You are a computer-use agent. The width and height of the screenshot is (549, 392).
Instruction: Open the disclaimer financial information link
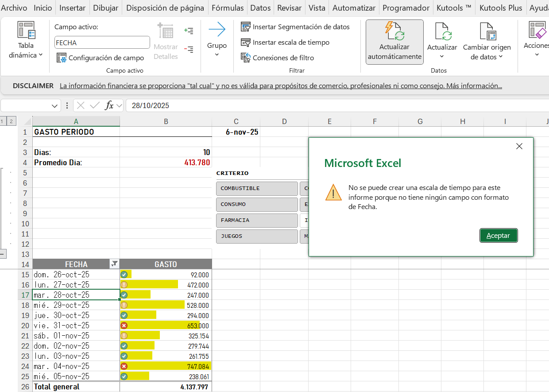281,86
